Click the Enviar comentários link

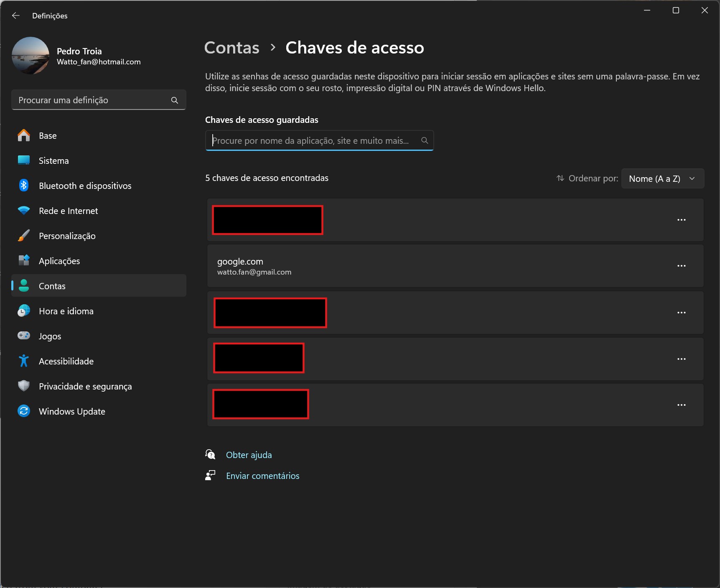262,476
